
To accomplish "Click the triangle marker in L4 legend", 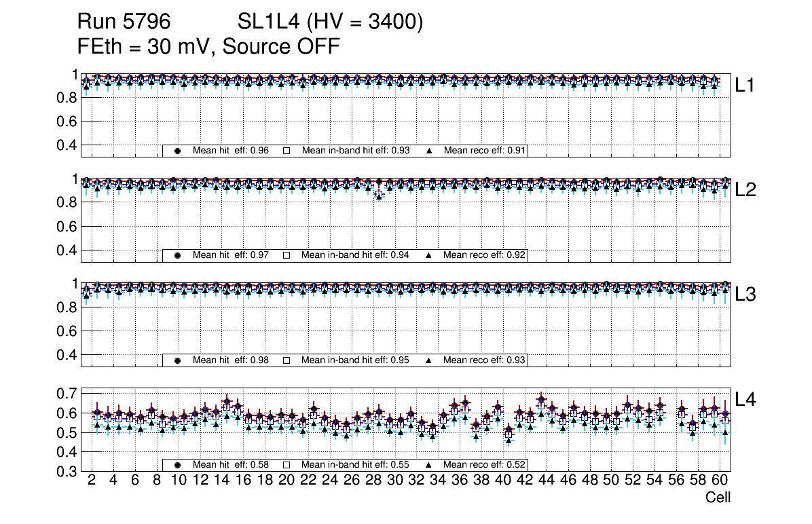I will tap(429, 465).
